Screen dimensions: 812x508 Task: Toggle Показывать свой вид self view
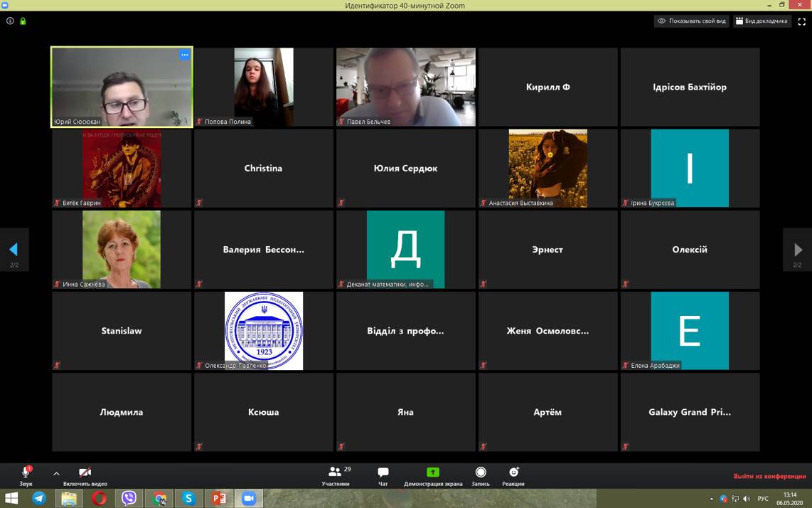(x=692, y=21)
